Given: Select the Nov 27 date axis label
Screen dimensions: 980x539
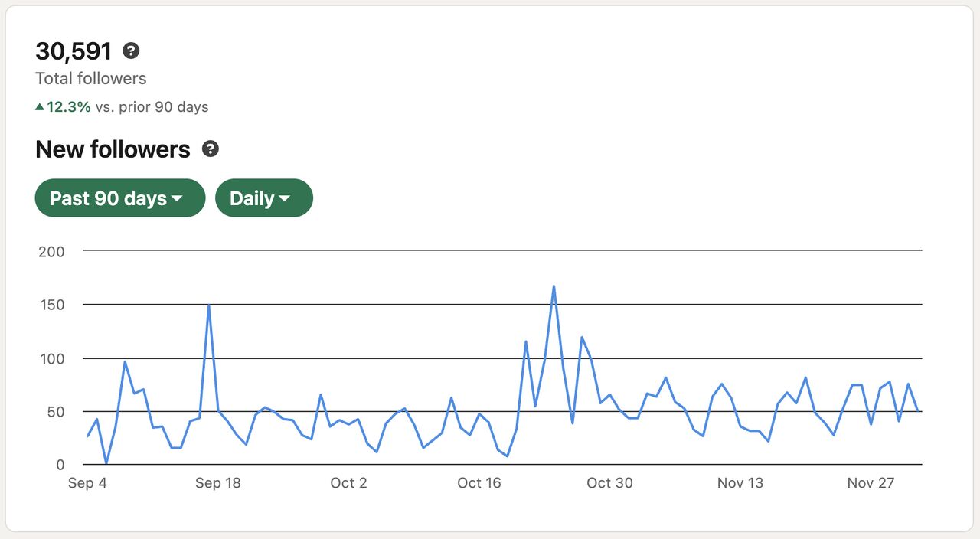Looking at the screenshot, I should pyautogui.click(x=871, y=483).
